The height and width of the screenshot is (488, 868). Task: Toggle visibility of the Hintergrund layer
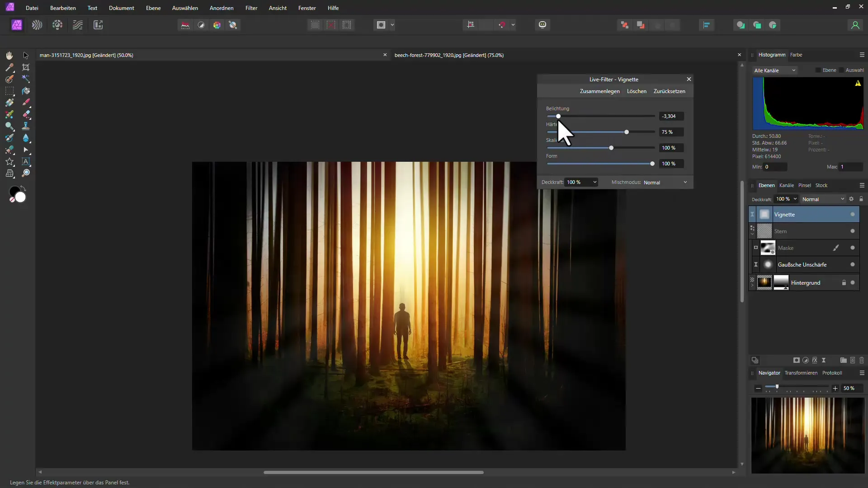coord(853,283)
